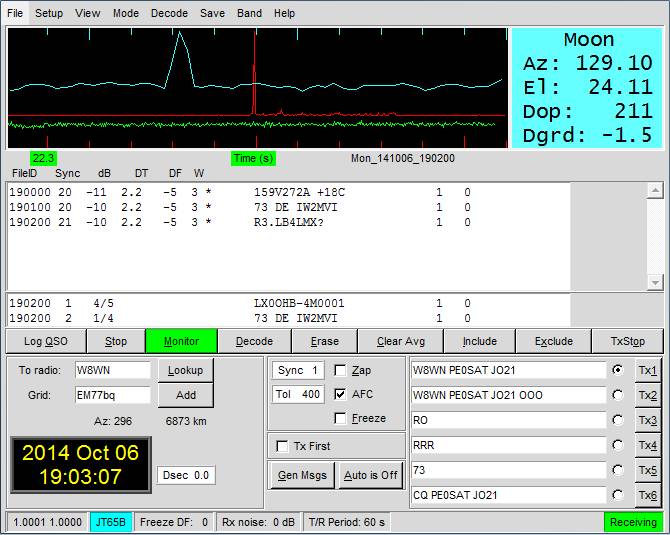The image size is (670, 535).
Task: Click the Log QSO button
Action: pos(46,341)
